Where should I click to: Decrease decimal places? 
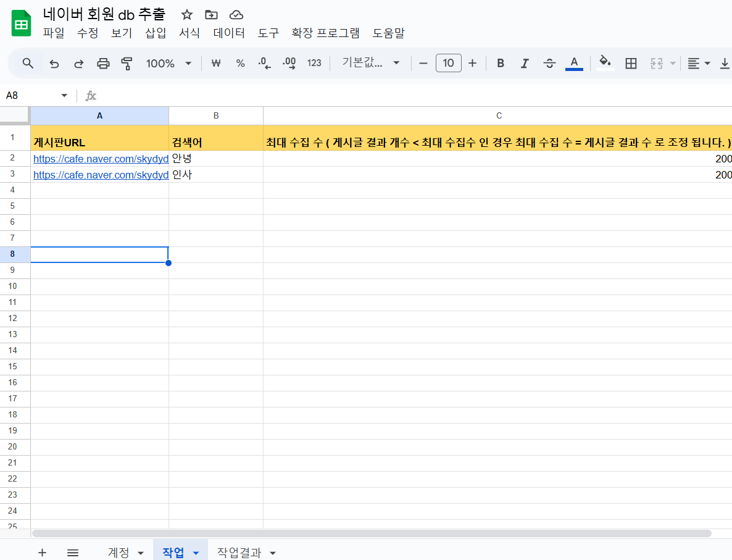(x=265, y=63)
